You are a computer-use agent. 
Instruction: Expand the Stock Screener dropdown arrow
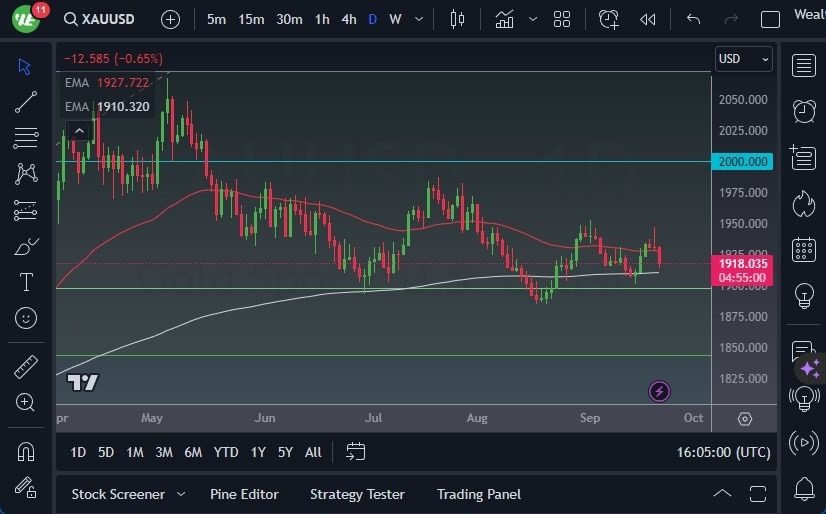pos(181,494)
